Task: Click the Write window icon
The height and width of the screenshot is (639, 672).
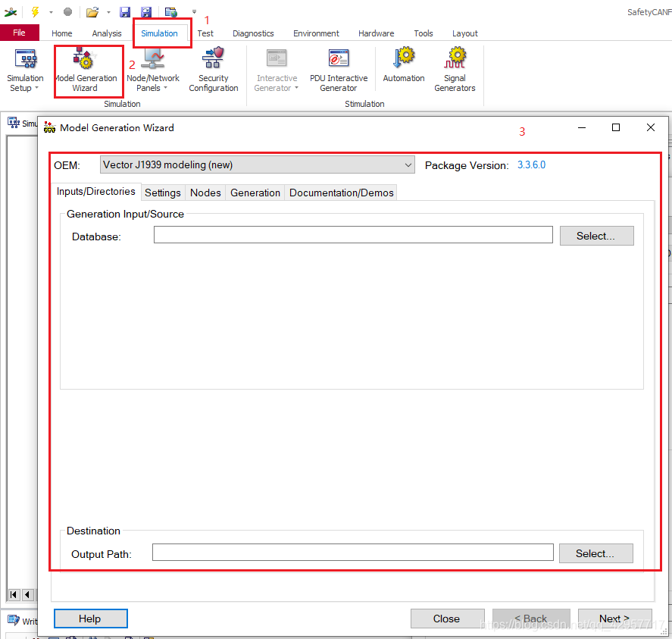Action: (14, 620)
